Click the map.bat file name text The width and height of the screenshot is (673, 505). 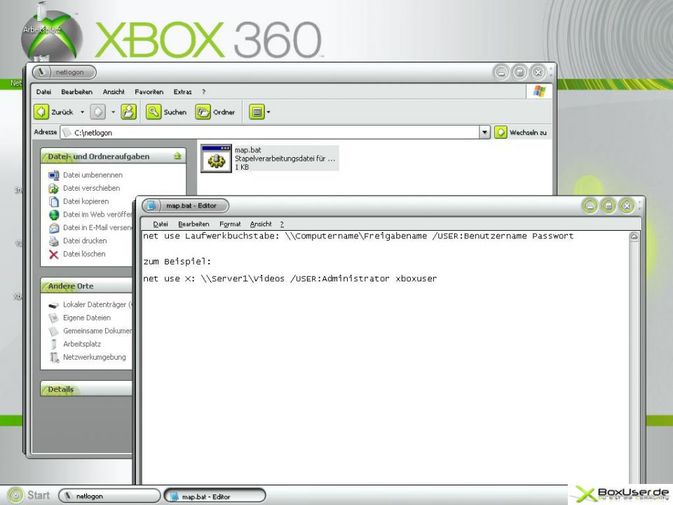click(248, 150)
